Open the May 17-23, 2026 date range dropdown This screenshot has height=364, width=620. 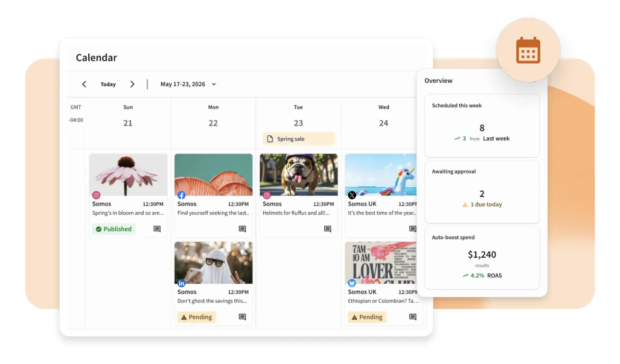188,84
